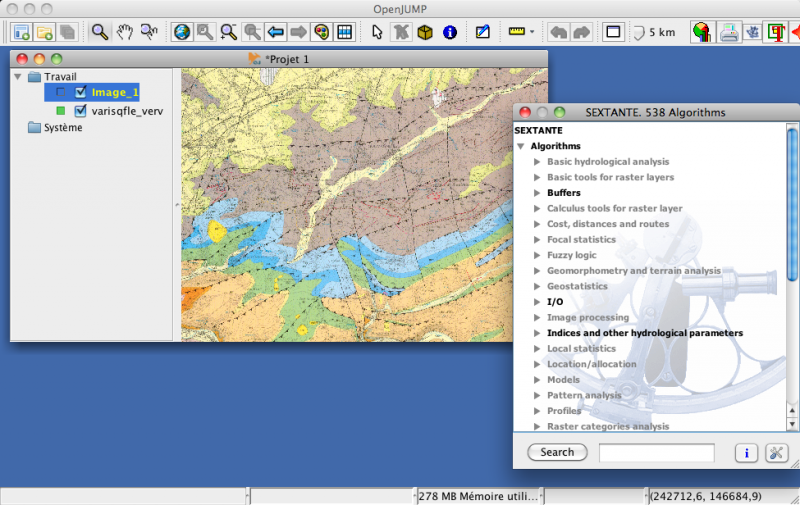This screenshot has width=800, height=505.
Task: Collapse the Travail category
Action: click(x=19, y=77)
